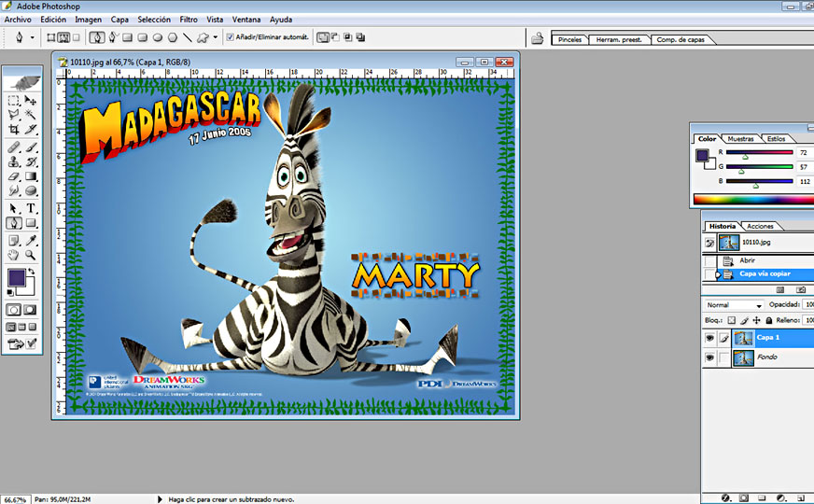Screen dimensions: 814x504
Task: Select the Polygonal Lasso tool
Action: (x=14, y=115)
